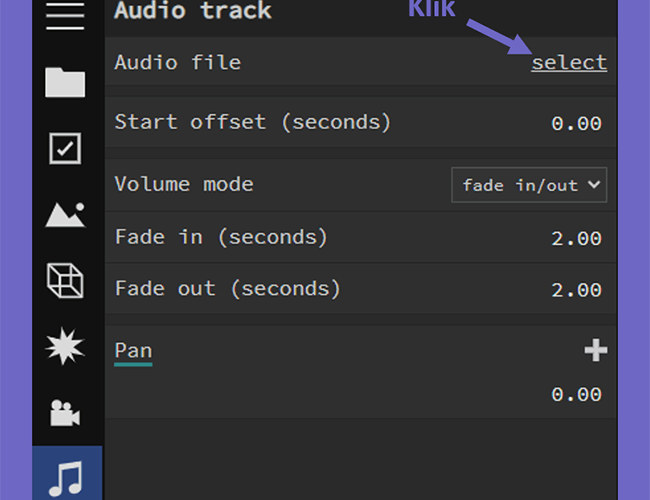Click the Audio track panel header
The height and width of the screenshot is (500, 650).
193,10
